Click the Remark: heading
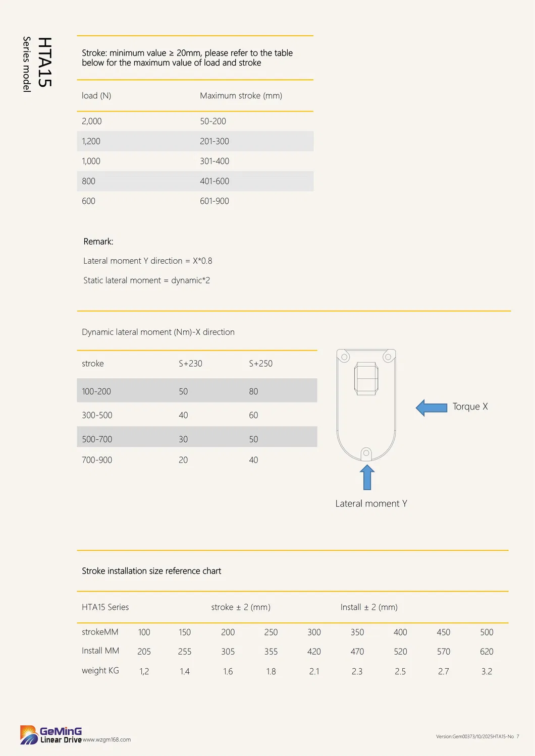The image size is (535, 756). [x=98, y=242]
